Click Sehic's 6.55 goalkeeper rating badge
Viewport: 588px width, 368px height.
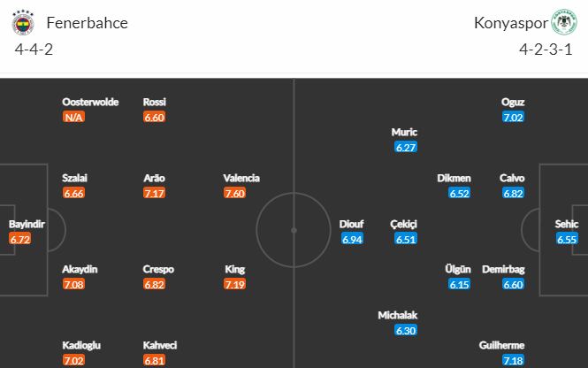tap(567, 239)
